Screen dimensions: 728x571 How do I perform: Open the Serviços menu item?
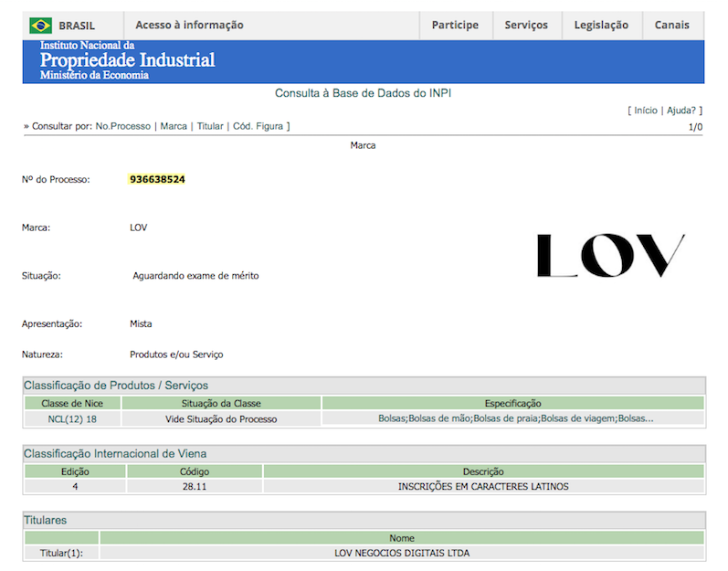526,25
